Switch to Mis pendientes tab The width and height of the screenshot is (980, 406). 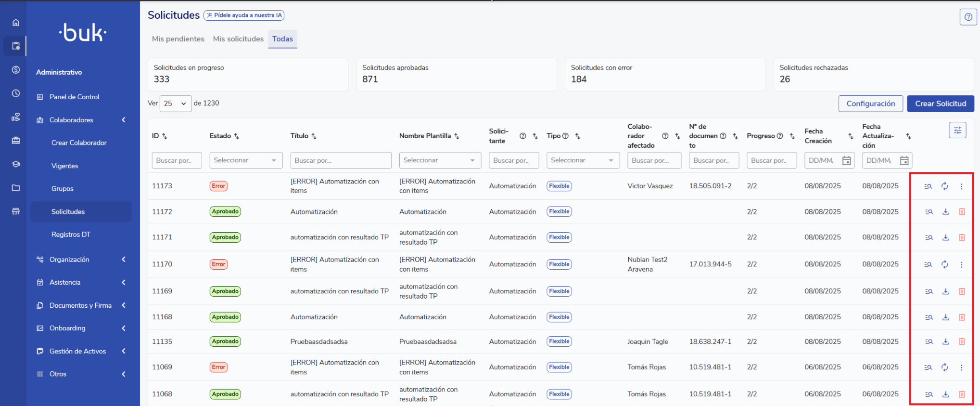178,39
